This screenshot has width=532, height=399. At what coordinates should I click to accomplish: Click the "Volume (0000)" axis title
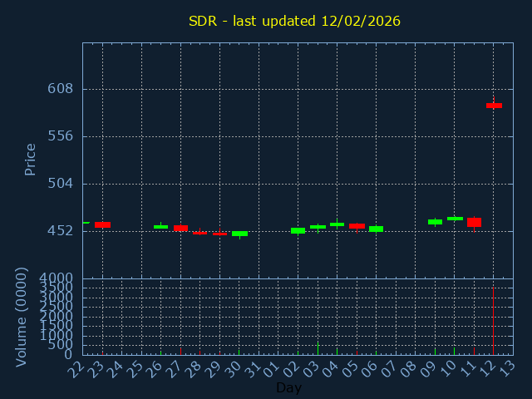tap(22, 317)
